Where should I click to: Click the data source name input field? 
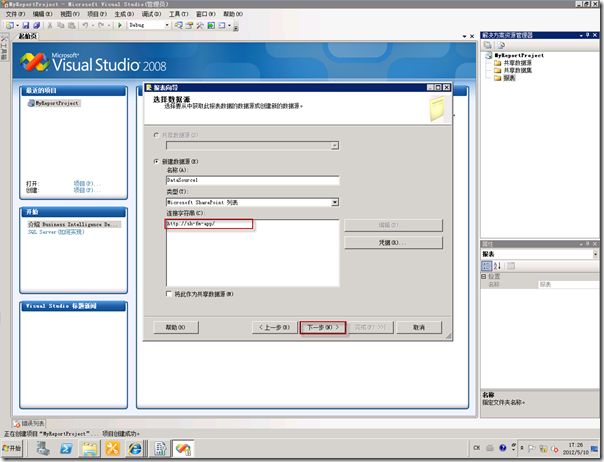coord(253,180)
